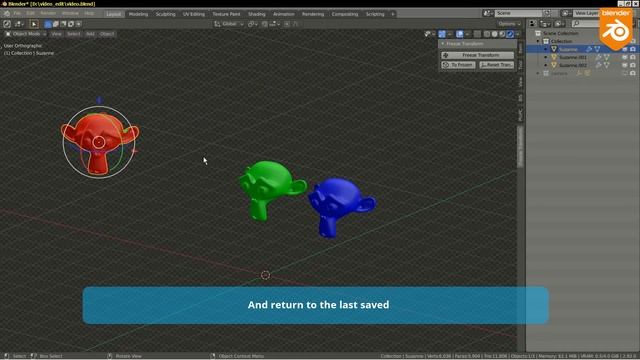Screen dimensions: 640x360
Task: Open the Item sidebar tab
Action: pos(520,49)
